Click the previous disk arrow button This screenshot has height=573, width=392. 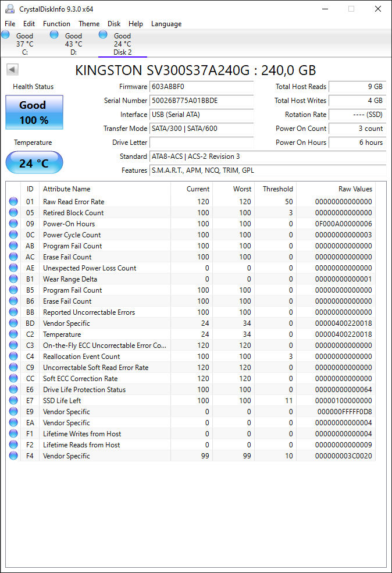coord(12,69)
